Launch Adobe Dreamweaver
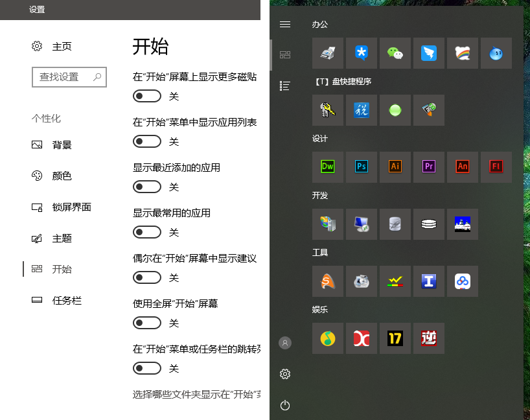The image size is (530, 420). (x=328, y=167)
